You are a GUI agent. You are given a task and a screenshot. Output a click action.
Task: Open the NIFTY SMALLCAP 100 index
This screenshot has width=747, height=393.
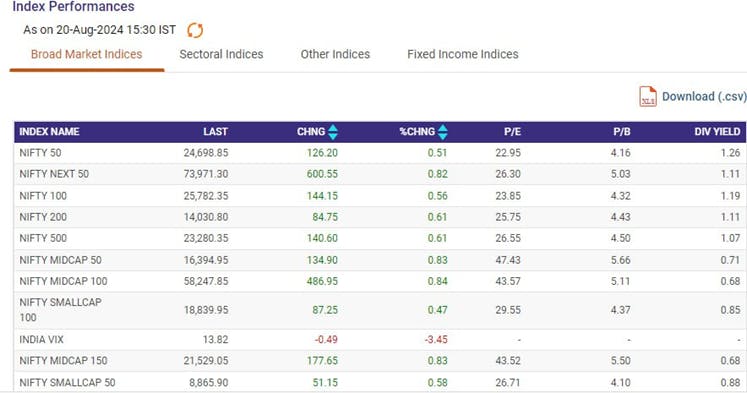tap(61, 310)
